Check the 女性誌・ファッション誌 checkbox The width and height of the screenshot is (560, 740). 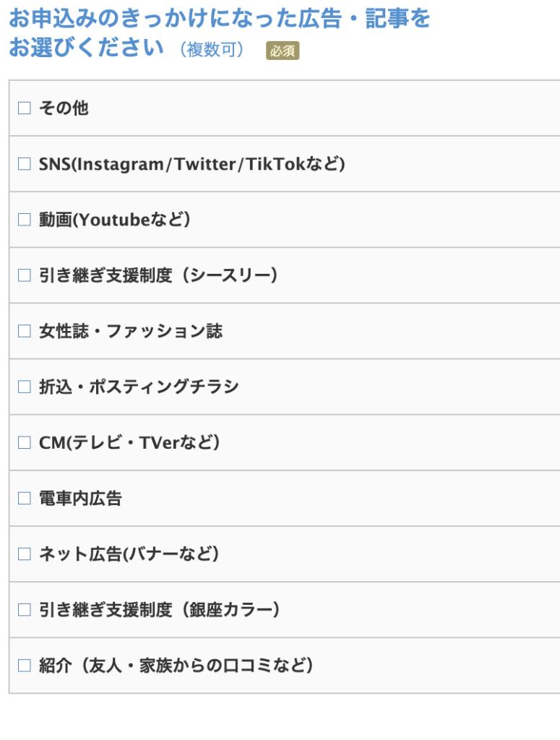[x=25, y=331]
